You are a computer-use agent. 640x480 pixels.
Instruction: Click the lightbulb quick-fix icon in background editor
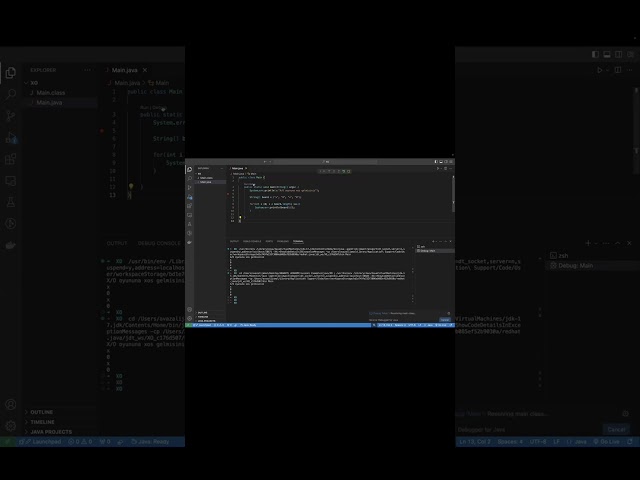click(131, 187)
